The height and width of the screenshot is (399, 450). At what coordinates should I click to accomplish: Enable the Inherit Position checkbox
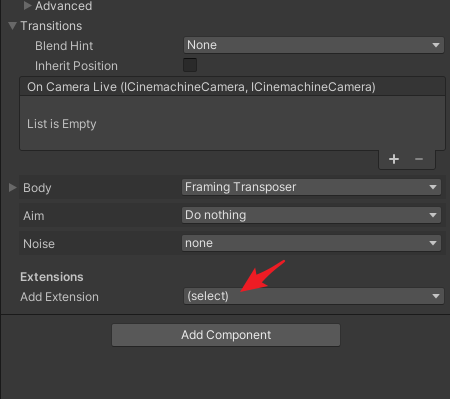click(190, 65)
